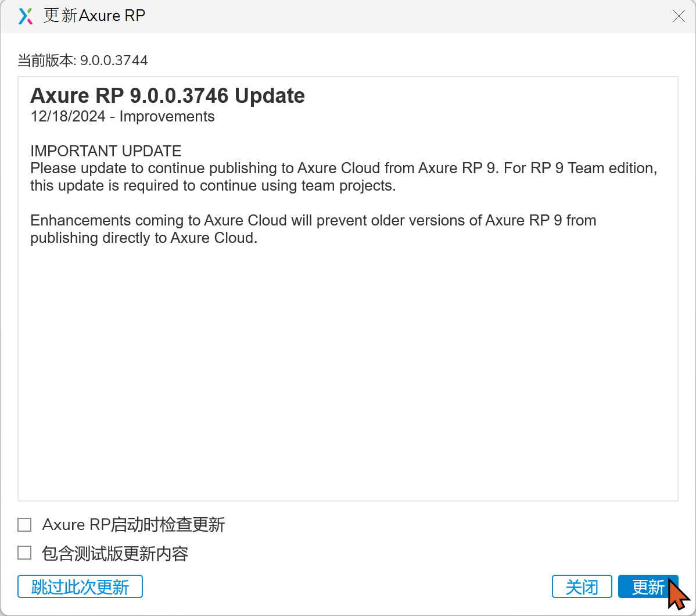Viewport: 696px width, 616px height.
Task: Click the '更新Axure RP' window title text
Action: click(x=95, y=16)
